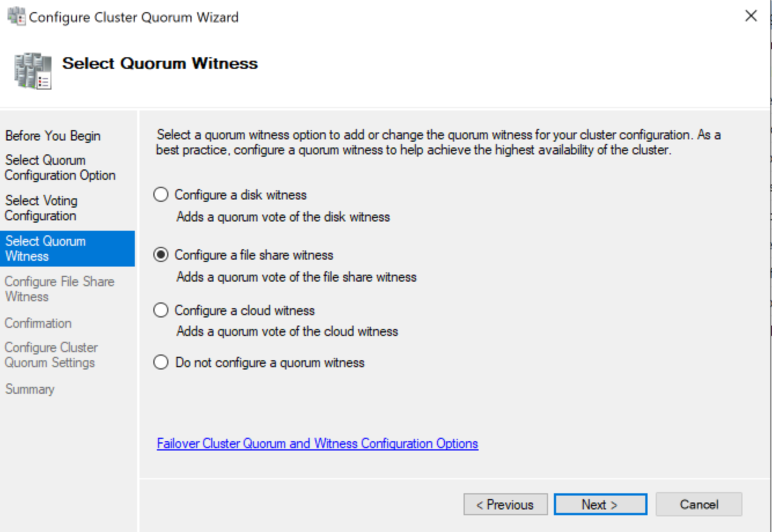Viewport: 772px width, 532px height.
Task: Select the disk witness radio button
Action: [x=161, y=195]
